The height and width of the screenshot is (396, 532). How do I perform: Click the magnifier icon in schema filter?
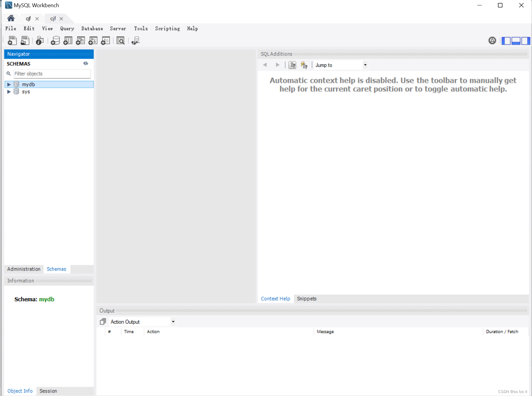pyautogui.click(x=9, y=73)
